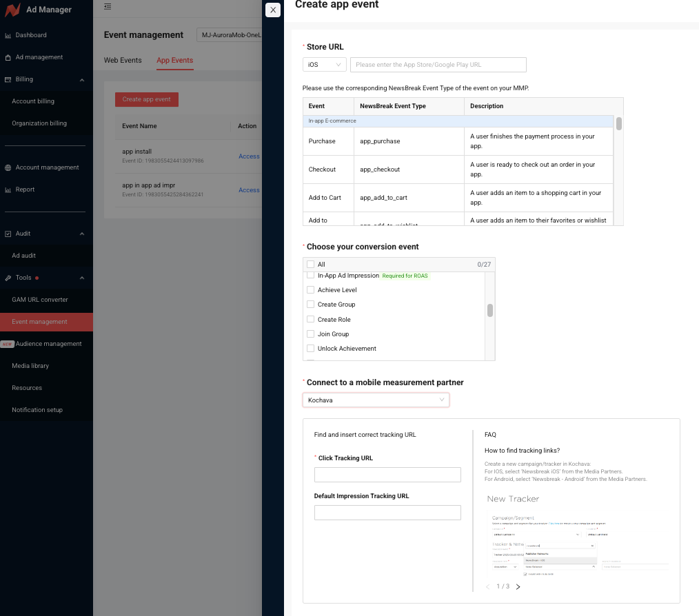Image resolution: width=699 pixels, height=616 pixels.
Task: Click the Tools wrench icon
Action: coord(8,278)
